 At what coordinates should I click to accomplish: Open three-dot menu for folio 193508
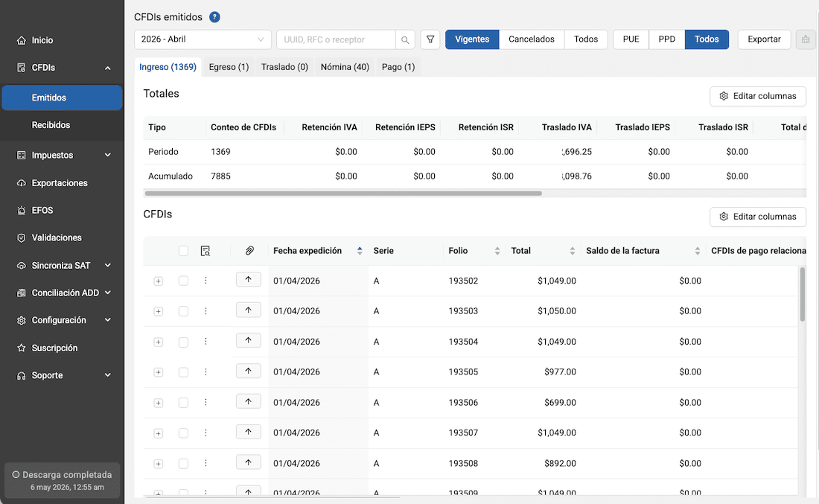click(205, 463)
